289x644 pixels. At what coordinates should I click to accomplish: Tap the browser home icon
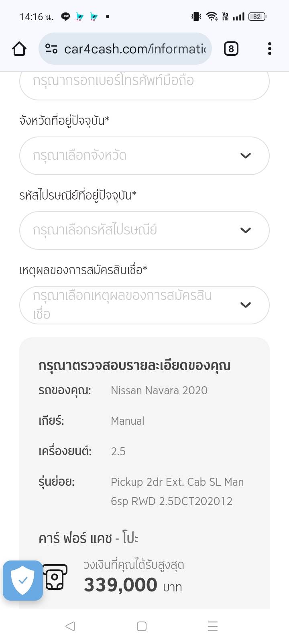(19, 49)
